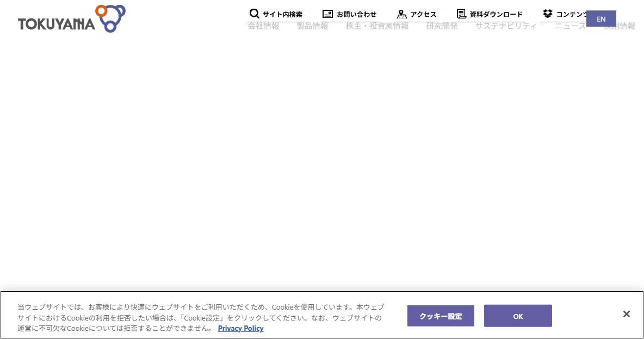
Task: Open 株主・投資家情報 menu item
Action: click(377, 26)
